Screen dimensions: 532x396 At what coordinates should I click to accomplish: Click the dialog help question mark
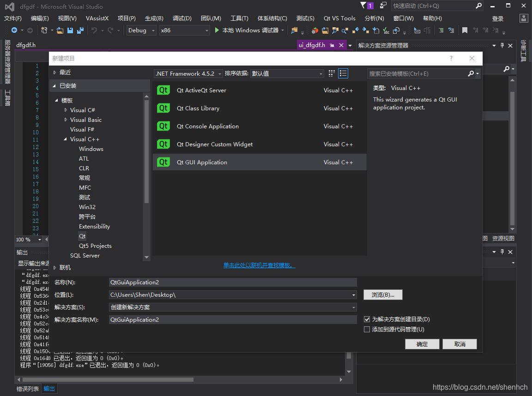451,58
